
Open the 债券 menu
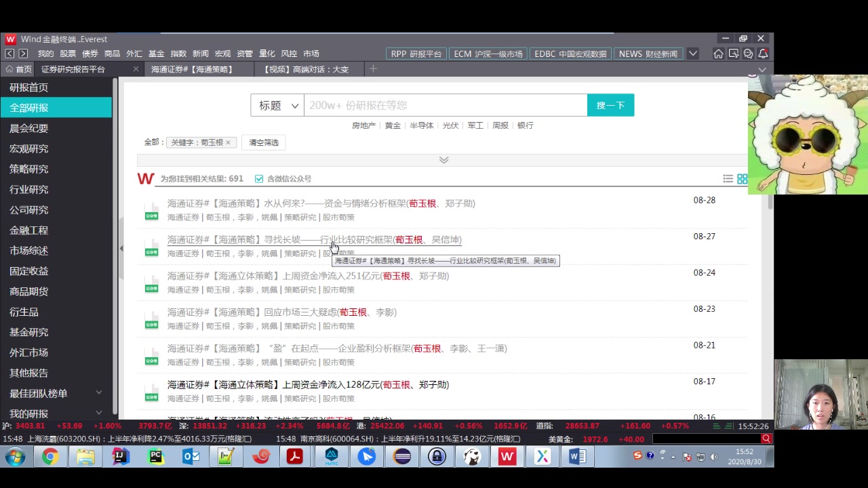pyautogui.click(x=90, y=54)
